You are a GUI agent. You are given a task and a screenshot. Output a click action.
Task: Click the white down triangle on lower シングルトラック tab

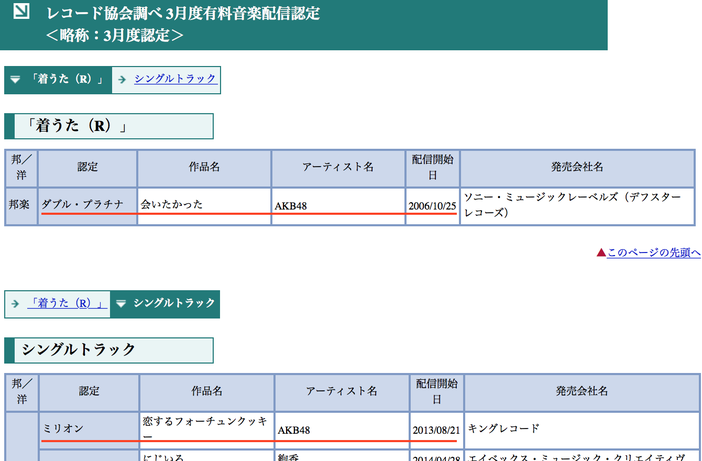point(121,304)
